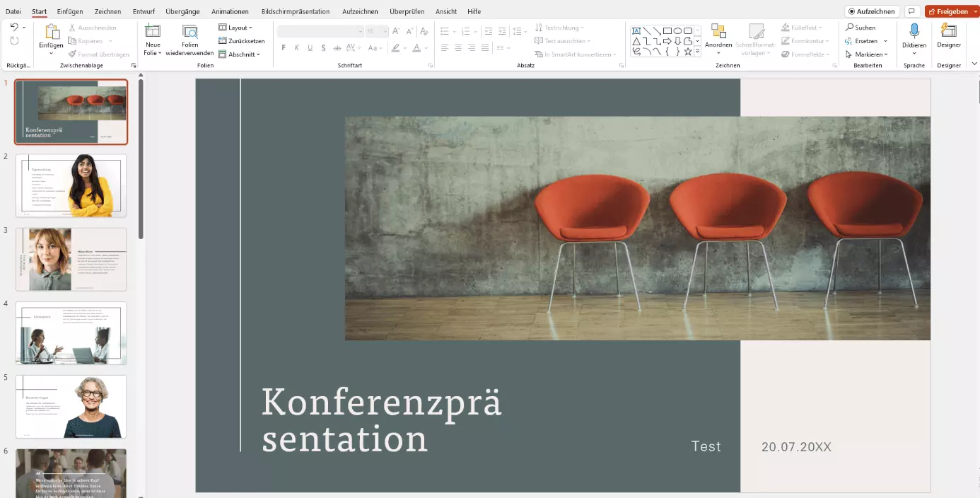Viewport: 980px width, 498px height.
Task: Toggle strikethrough abc formatting
Action: pyautogui.click(x=337, y=48)
